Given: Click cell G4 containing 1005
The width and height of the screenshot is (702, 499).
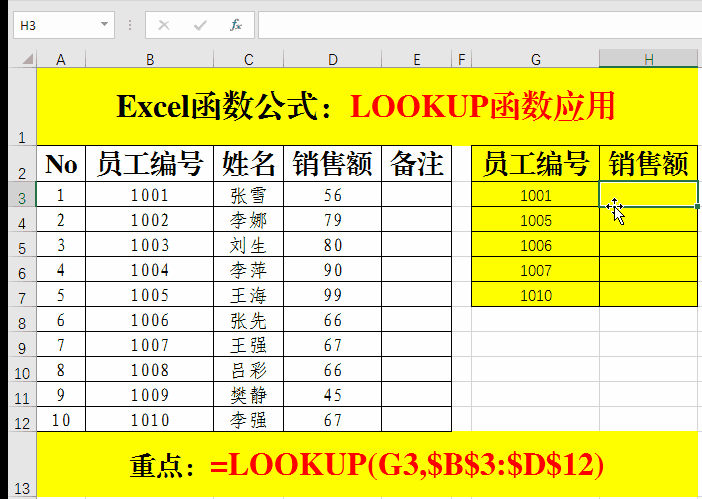Looking at the screenshot, I should pyautogui.click(x=536, y=220).
